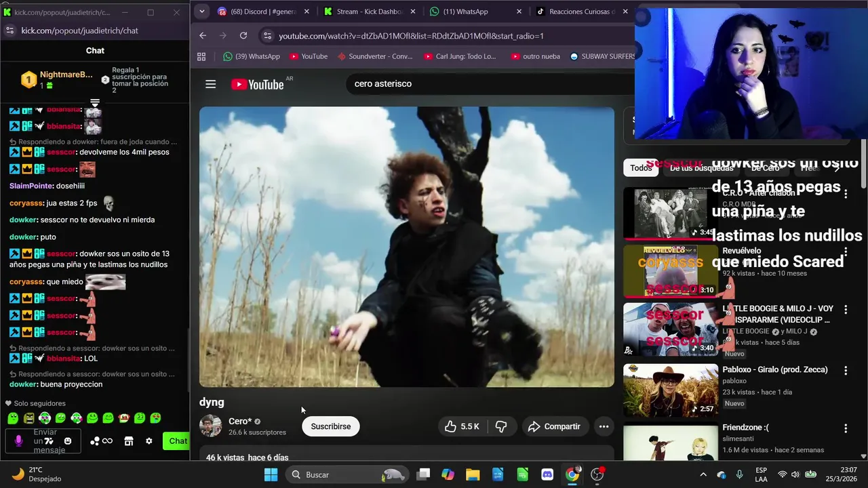Image resolution: width=868 pixels, height=488 pixels.
Task: Click the Enviar un mensaje chat input
Action: pyautogui.click(x=43, y=441)
